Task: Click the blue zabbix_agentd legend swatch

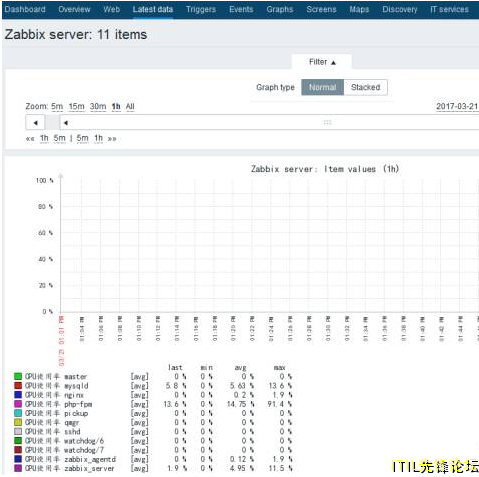Action: click(18, 459)
